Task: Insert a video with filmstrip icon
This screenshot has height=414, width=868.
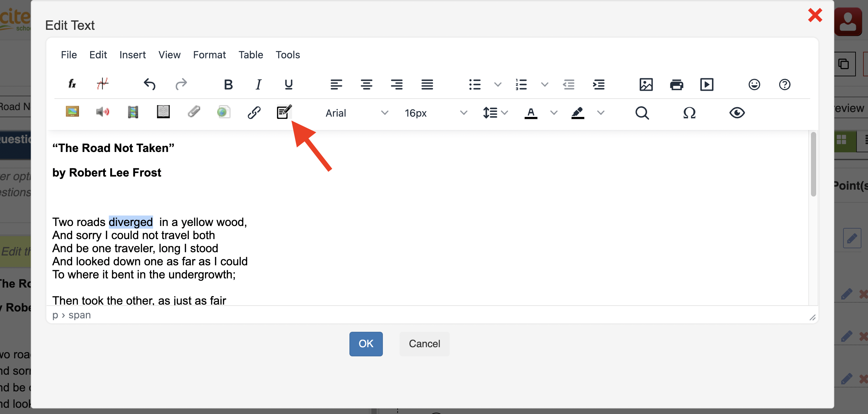Action: point(133,112)
